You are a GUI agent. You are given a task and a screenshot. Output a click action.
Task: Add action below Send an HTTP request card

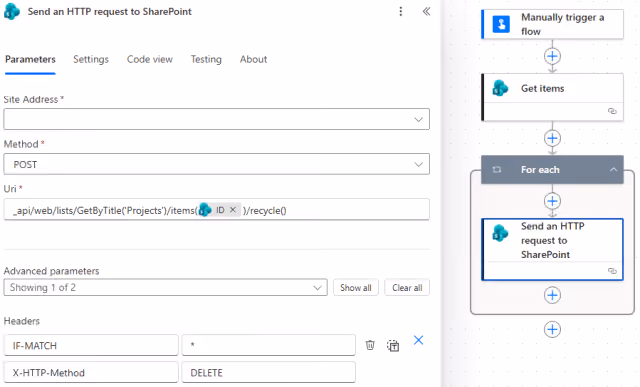(552, 295)
